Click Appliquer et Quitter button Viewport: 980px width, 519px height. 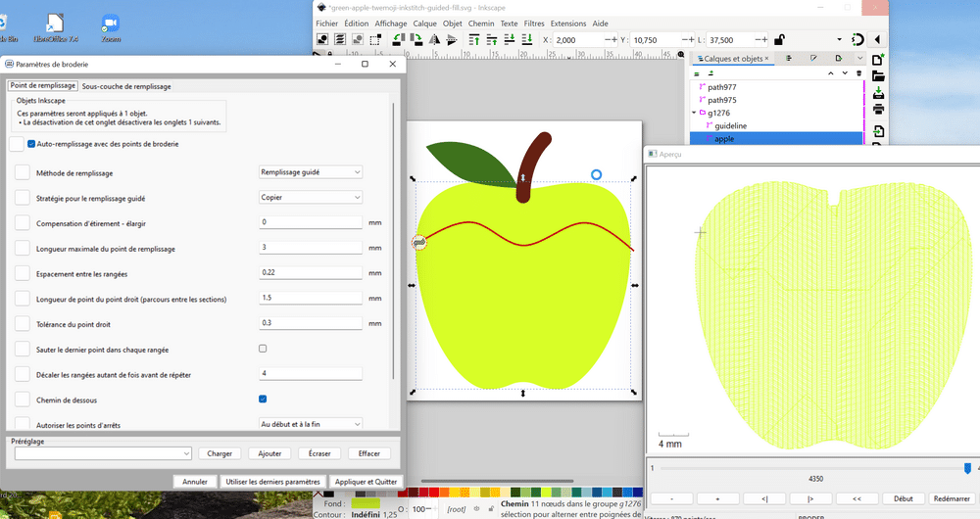click(x=366, y=482)
